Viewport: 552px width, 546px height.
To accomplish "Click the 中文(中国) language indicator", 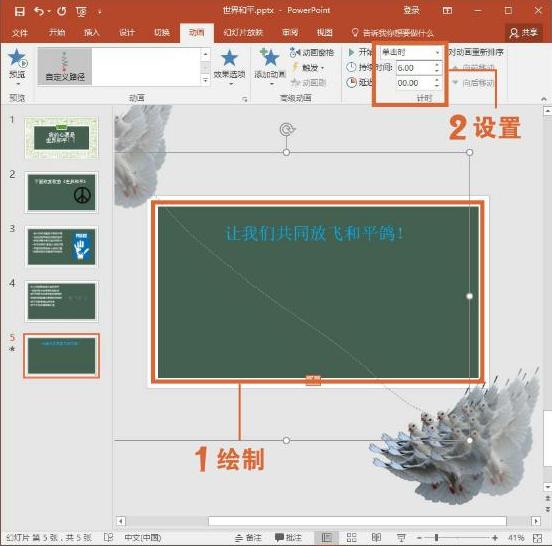I will pos(143,538).
